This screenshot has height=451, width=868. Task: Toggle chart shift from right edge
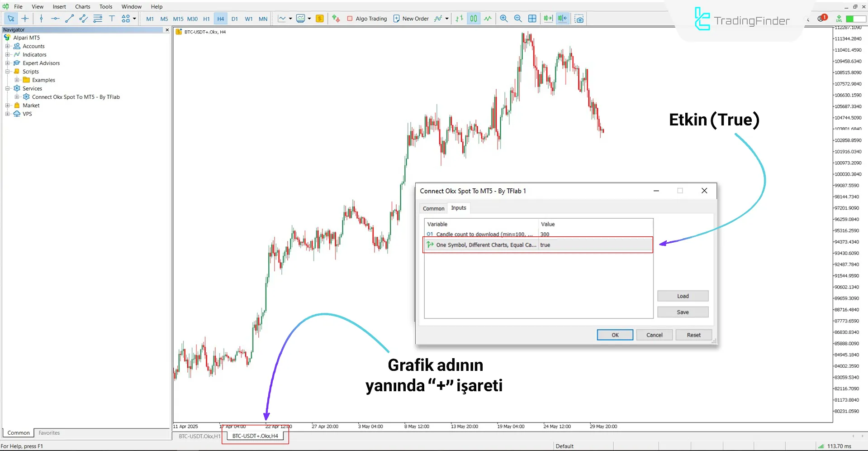tap(562, 19)
